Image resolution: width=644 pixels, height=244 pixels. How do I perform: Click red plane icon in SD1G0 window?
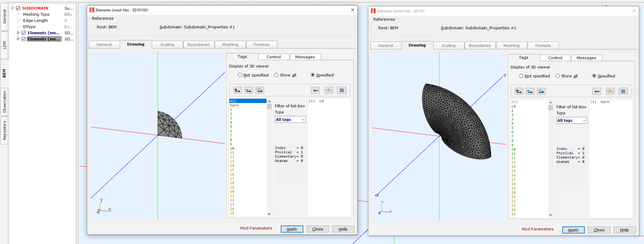610,91
